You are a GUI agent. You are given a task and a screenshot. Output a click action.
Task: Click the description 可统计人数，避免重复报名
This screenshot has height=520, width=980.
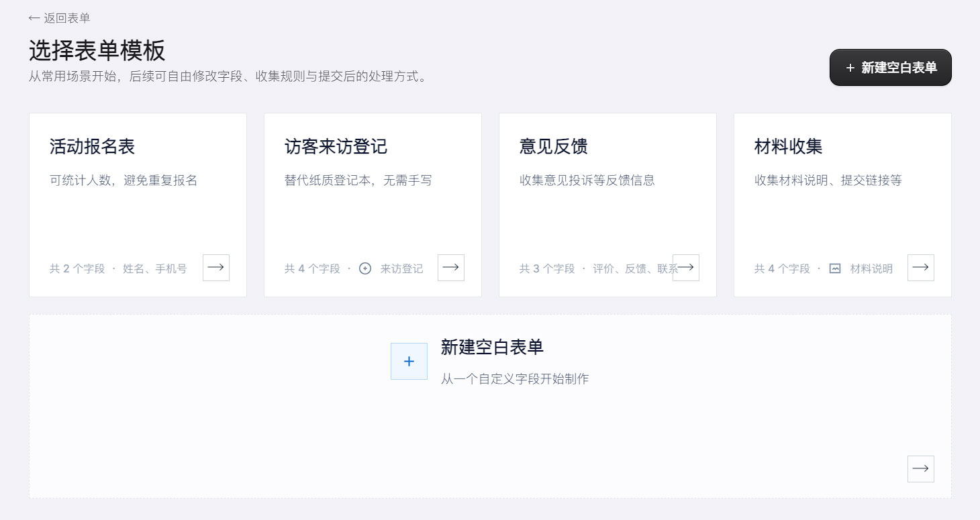point(124,180)
